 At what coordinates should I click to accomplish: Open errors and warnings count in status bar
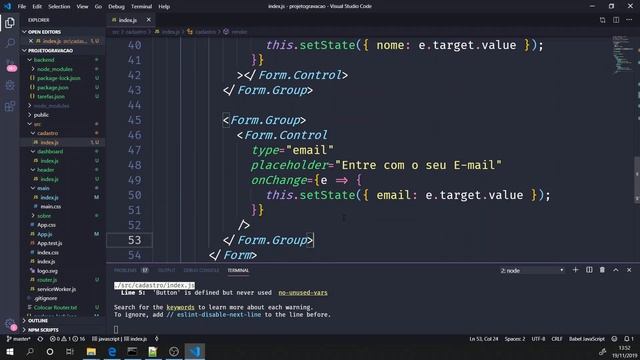pyautogui.click(x=67, y=339)
